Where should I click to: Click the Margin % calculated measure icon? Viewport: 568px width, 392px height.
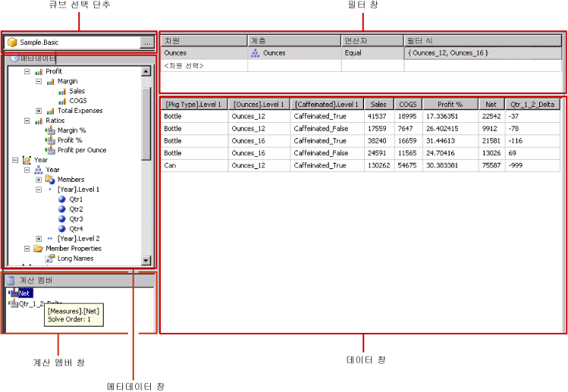(x=50, y=130)
